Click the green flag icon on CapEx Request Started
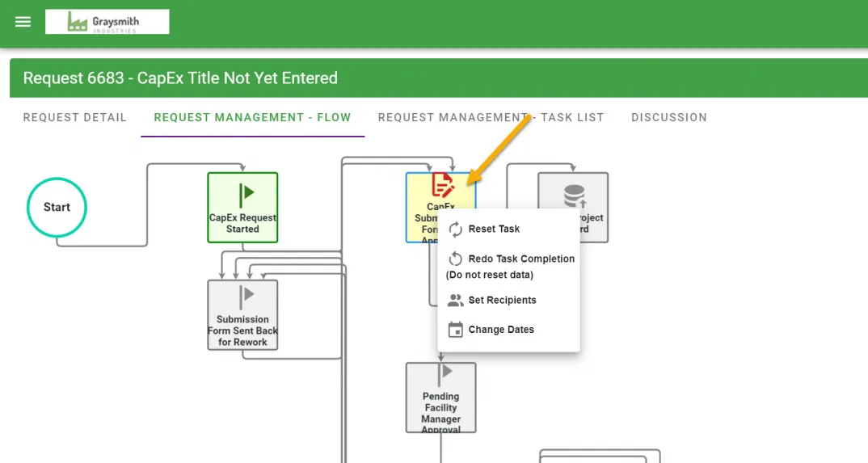Viewport: 868px width, 463px height. [246, 193]
